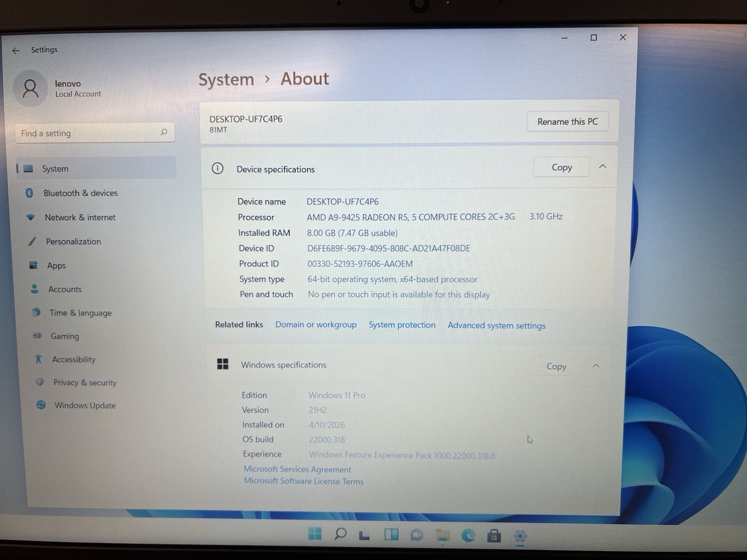Viewport: 747px width, 560px height.
Task: Click the search magnifier in Find a setting
Action: tap(164, 133)
